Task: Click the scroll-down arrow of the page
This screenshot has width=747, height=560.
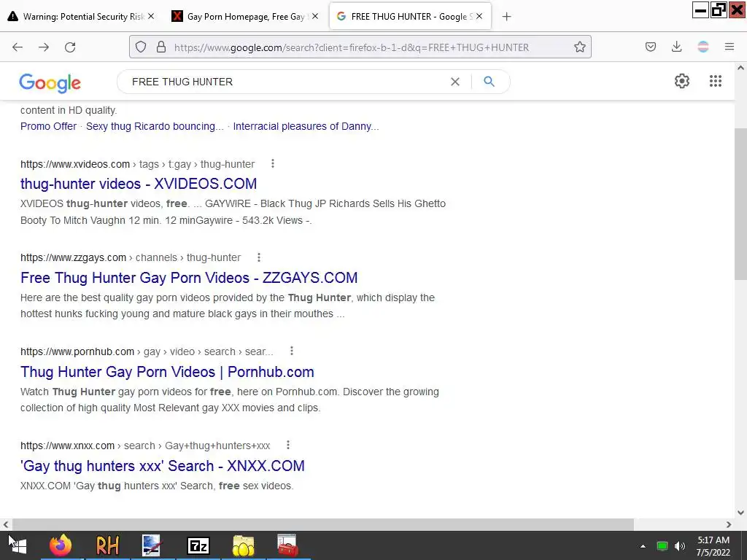Action: click(740, 513)
